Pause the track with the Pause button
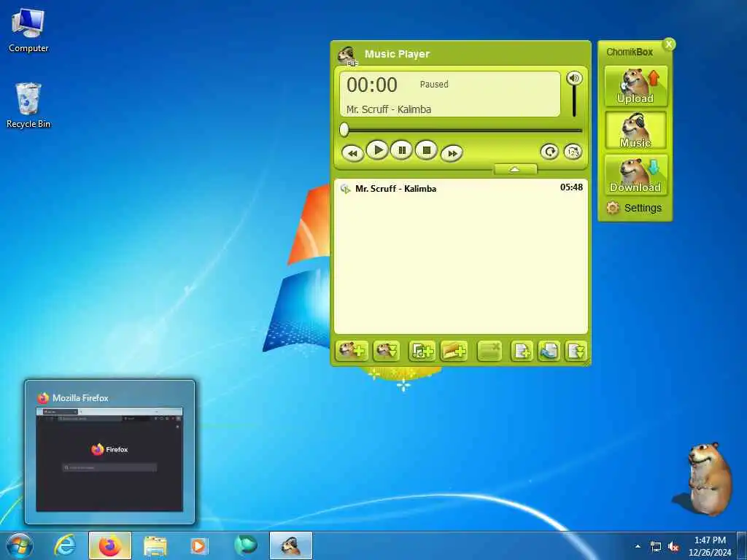The height and width of the screenshot is (560, 747). coord(402,150)
